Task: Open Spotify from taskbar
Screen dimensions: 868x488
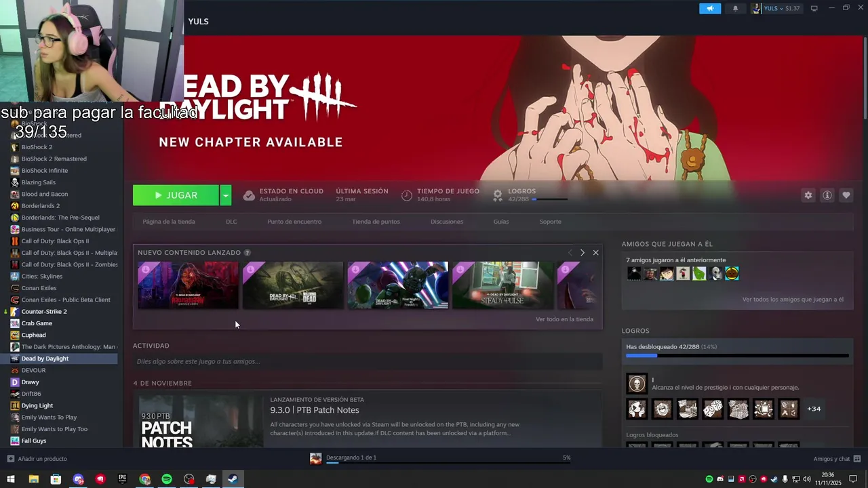Action: coord(167,479)
